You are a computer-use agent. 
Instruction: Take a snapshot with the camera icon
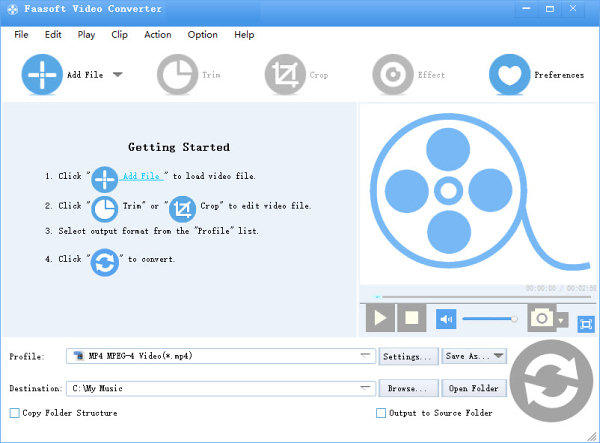click(541, 318)
